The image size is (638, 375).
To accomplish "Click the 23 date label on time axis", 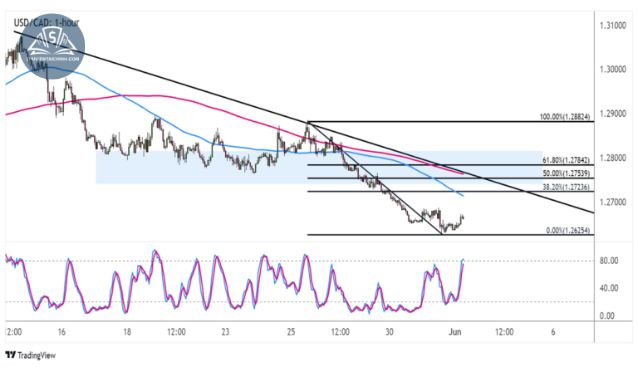I will coord(225,332).
